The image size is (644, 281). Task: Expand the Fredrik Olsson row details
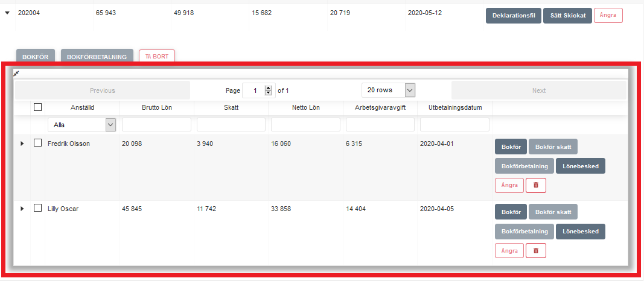point(22,144)
